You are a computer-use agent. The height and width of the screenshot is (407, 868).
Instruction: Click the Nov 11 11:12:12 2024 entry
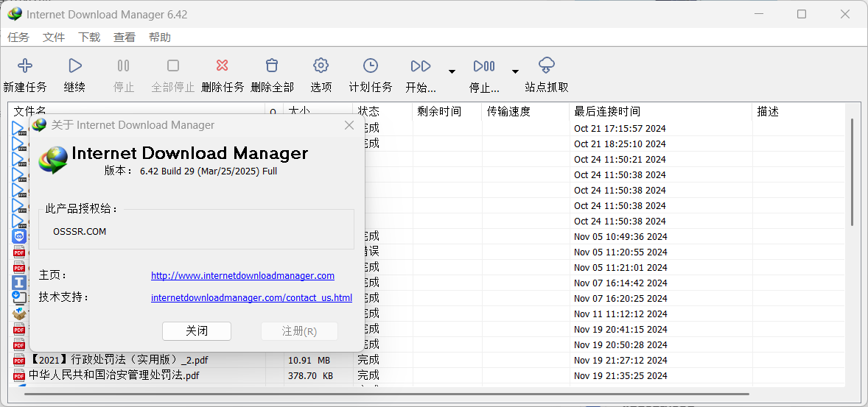[620, 314]
